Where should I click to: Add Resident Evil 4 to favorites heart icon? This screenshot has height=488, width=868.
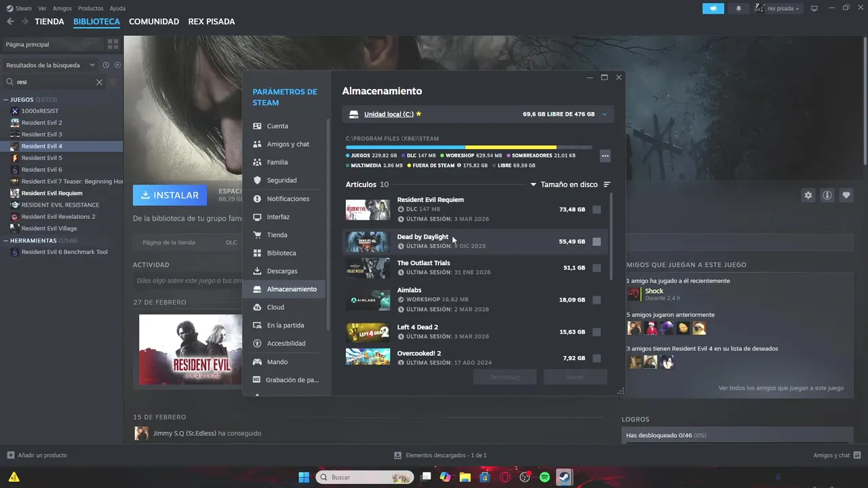click(846, 195)
